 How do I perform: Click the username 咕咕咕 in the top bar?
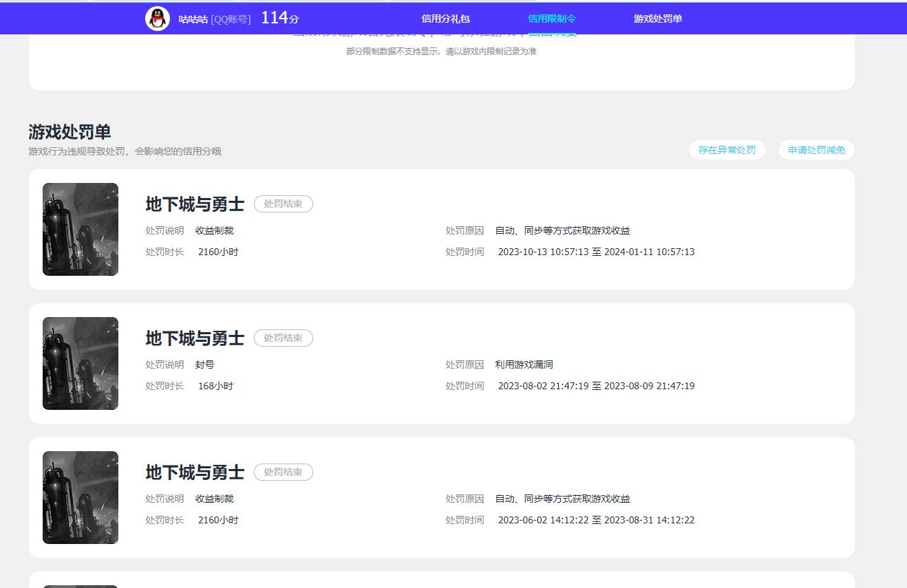pos(193,19)
